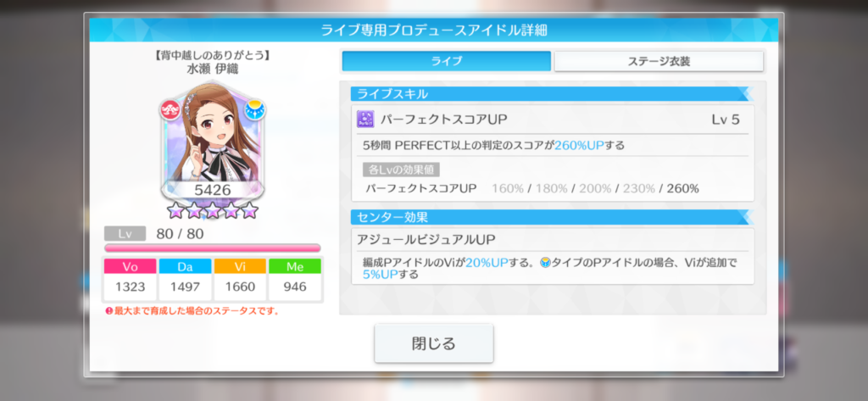Viewport: 868px width, 401px height.
Task: Tap the blue Angel type badge on card
Action: click(x=255, y=109)
